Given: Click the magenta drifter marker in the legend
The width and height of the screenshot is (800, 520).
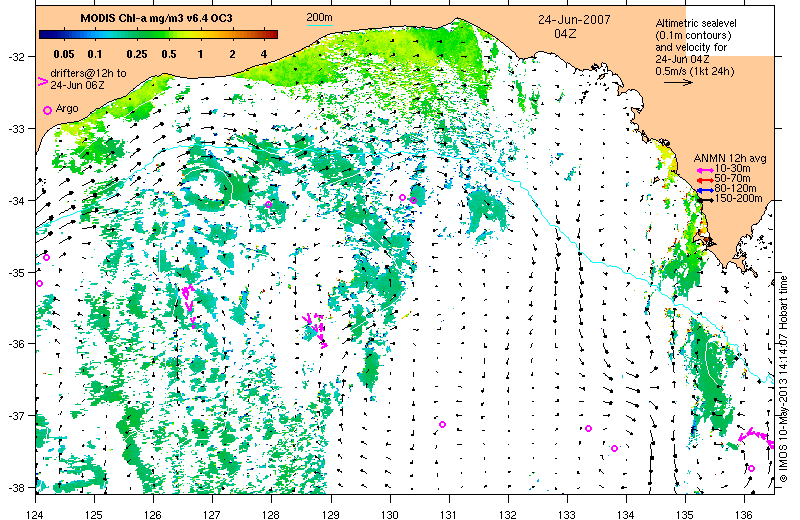Looking at the screenshot, I should [43, 81].
